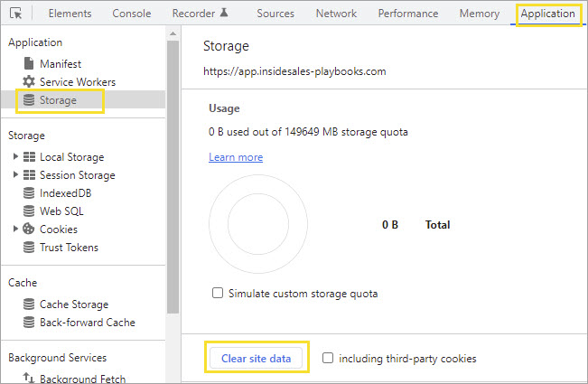The image size is (588, 384).
Task: Expand the Local Storage tree arrow
Action: pyautogui.click(x=15, y=157)
